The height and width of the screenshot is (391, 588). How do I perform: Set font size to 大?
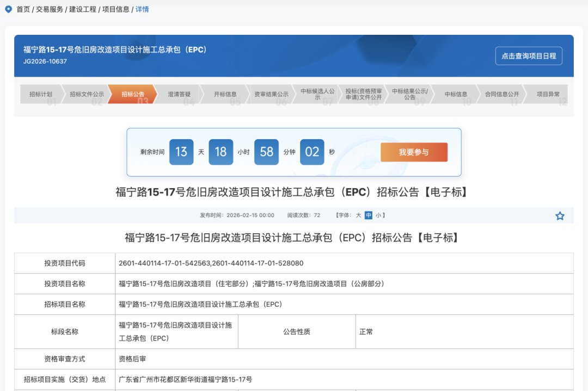pos(358,215)
